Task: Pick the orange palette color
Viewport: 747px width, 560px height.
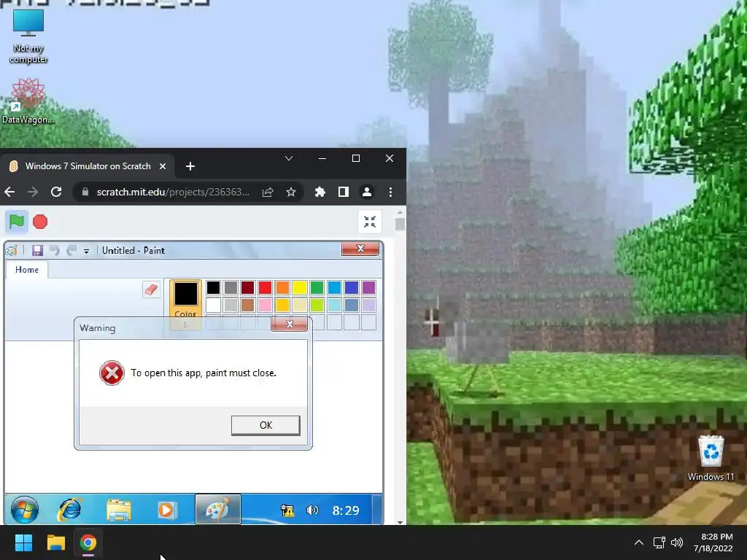Action: (282, 287)
